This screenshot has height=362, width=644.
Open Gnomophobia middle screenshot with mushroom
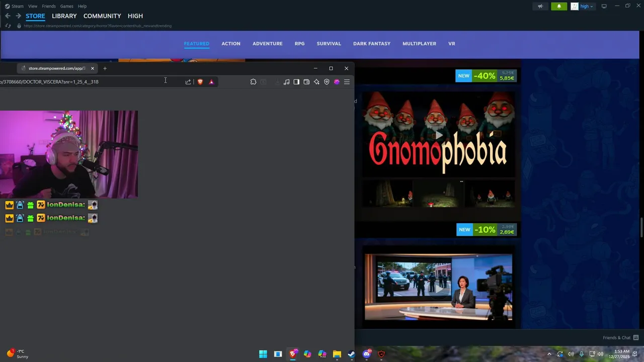pyautogui.click(x=439, y=194)
